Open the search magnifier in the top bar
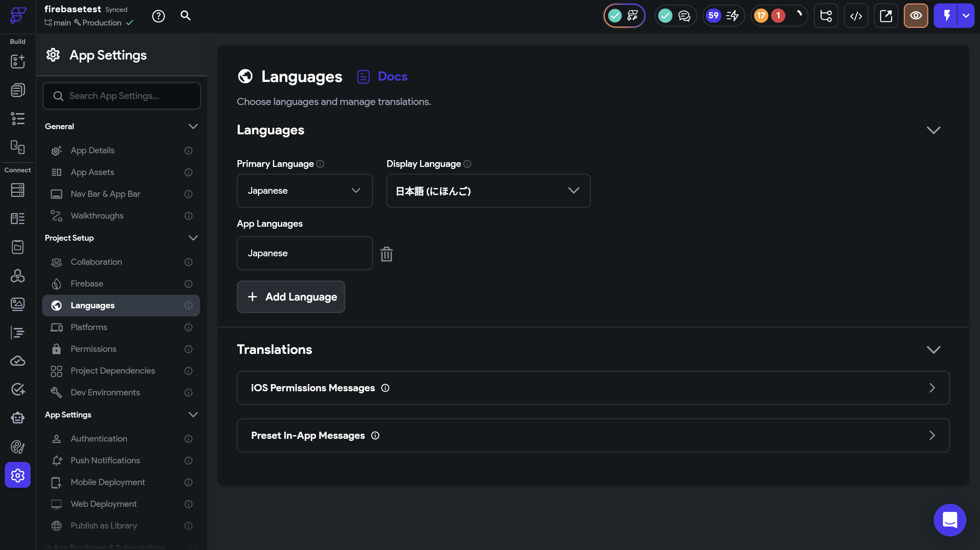This screenshot has height=550, width=980. (185, 16)
